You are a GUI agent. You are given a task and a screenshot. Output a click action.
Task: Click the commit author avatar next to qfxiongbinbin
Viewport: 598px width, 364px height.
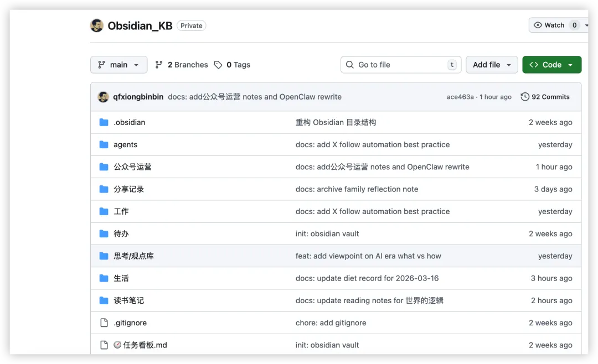click(103, 97)
